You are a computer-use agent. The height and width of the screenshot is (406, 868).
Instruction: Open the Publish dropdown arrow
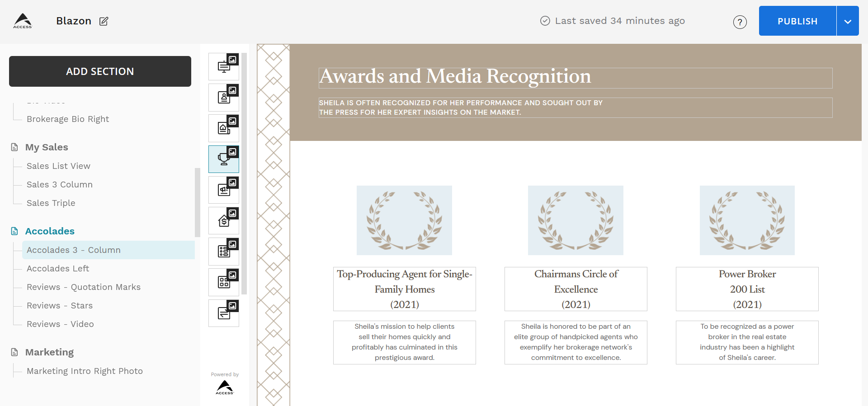(x=848, y=21)
